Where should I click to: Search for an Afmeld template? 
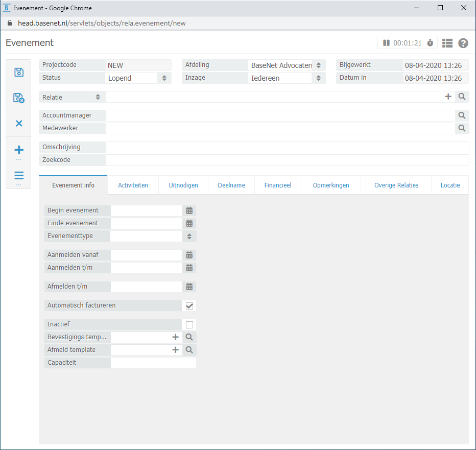[189, 350]
